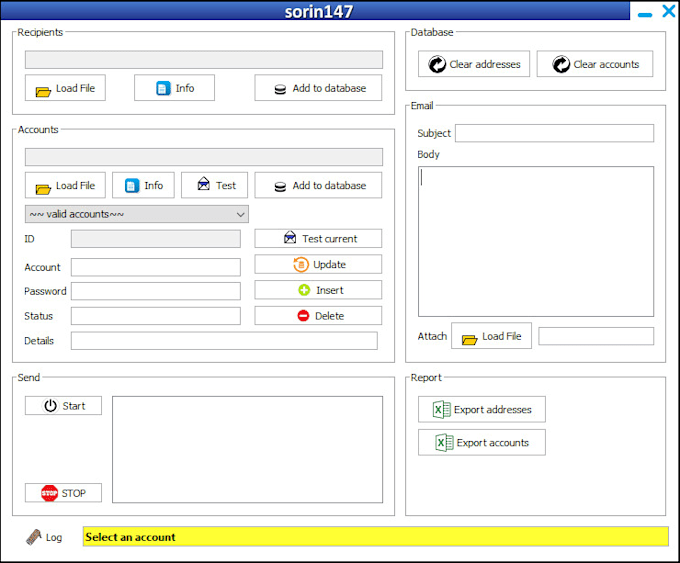Click the attachment path field
Image resolution: width=680 pixels, height=563 pixels.
(596, 336)
